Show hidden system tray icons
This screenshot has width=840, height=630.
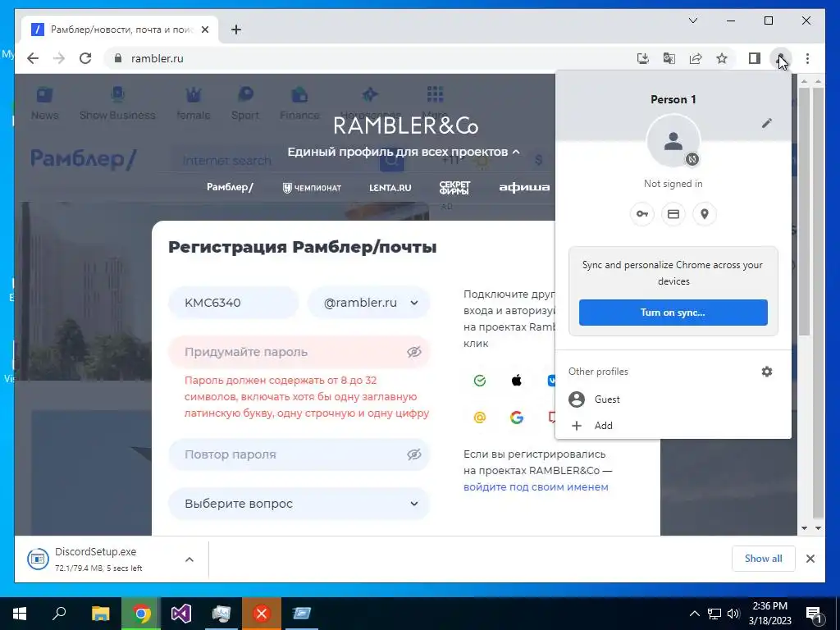(x=694, y=614)
